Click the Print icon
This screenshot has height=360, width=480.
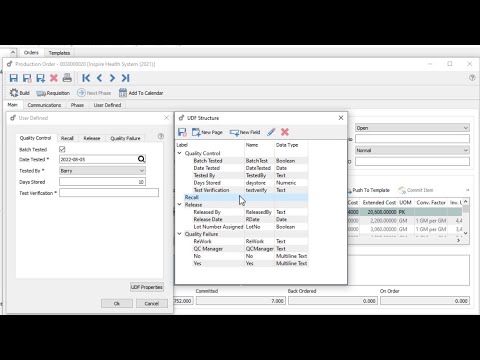(67, 78)
